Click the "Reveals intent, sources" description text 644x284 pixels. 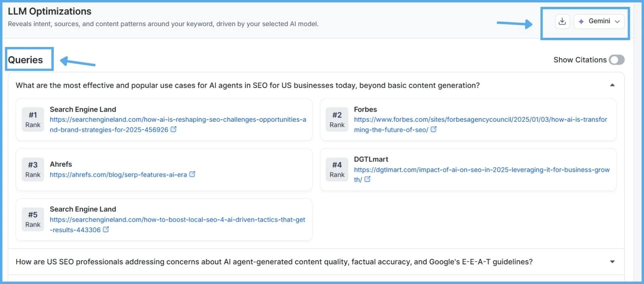coord(163,24)
